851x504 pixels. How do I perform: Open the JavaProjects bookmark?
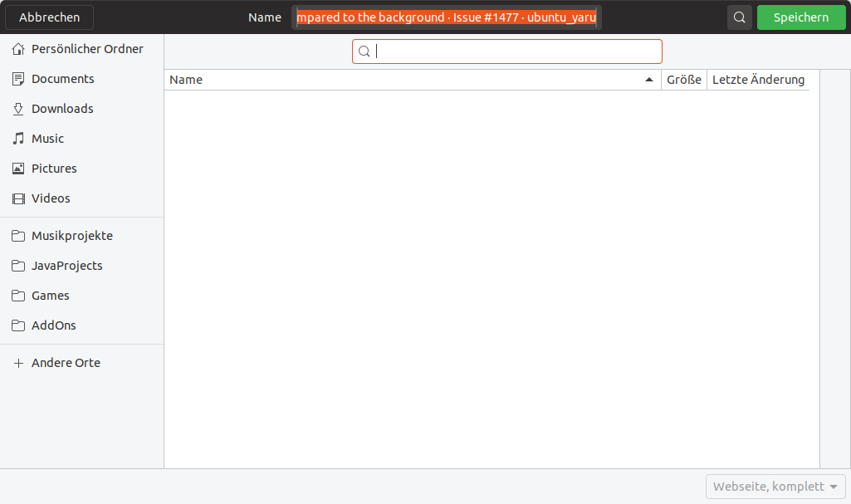point(81,266)
